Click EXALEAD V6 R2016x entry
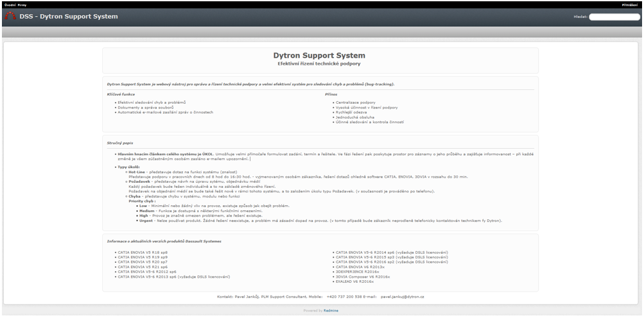 tap(355, 282)
